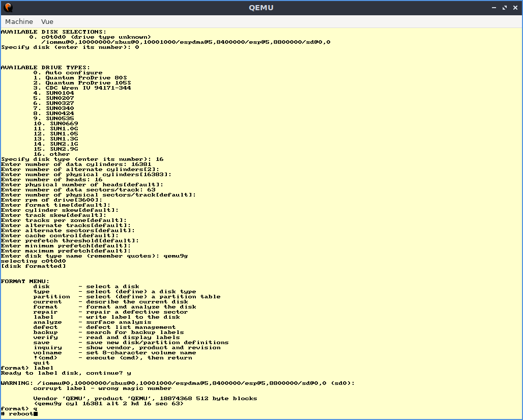Click the 'backup - search for backup labels' entry
The image size is (523, 420).
(x=109, y=332)
